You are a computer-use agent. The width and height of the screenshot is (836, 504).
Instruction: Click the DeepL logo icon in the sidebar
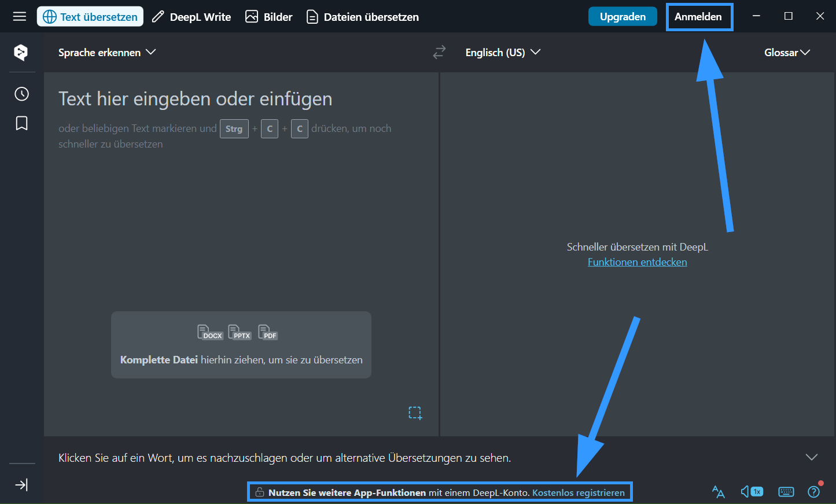pyautogui.click(x=21, y=52)
